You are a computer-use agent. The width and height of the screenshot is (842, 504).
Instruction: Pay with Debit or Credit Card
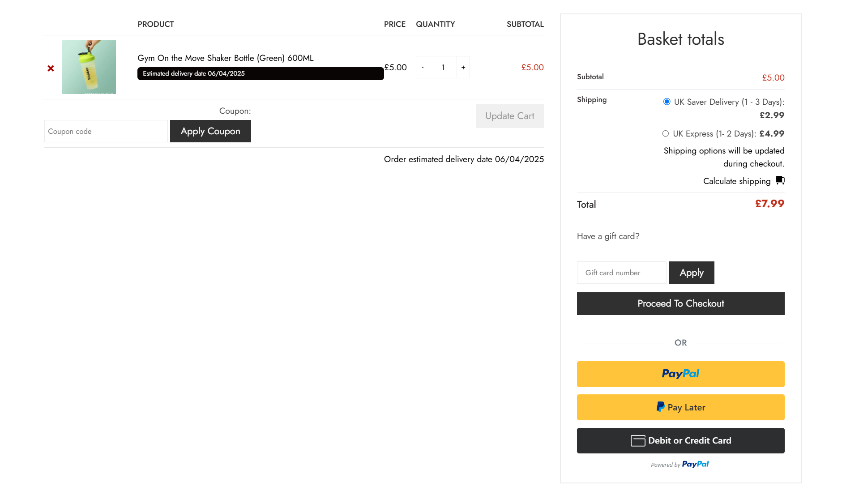tap(680, 440)
